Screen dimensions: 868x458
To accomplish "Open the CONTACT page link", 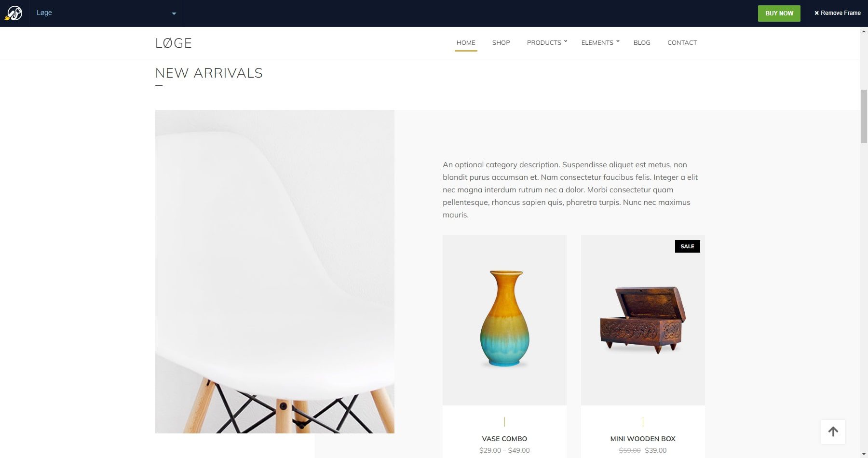I will [x=682, y=42].
